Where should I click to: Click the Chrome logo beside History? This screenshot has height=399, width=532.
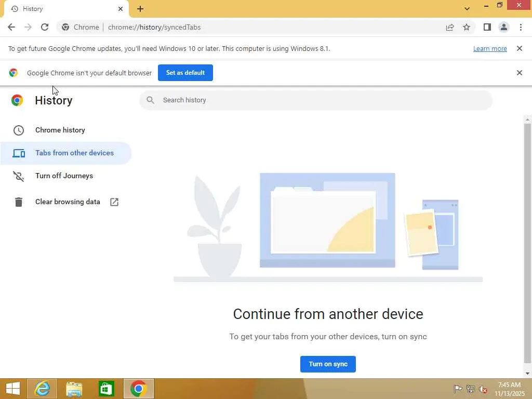click(x=17, y=100)
